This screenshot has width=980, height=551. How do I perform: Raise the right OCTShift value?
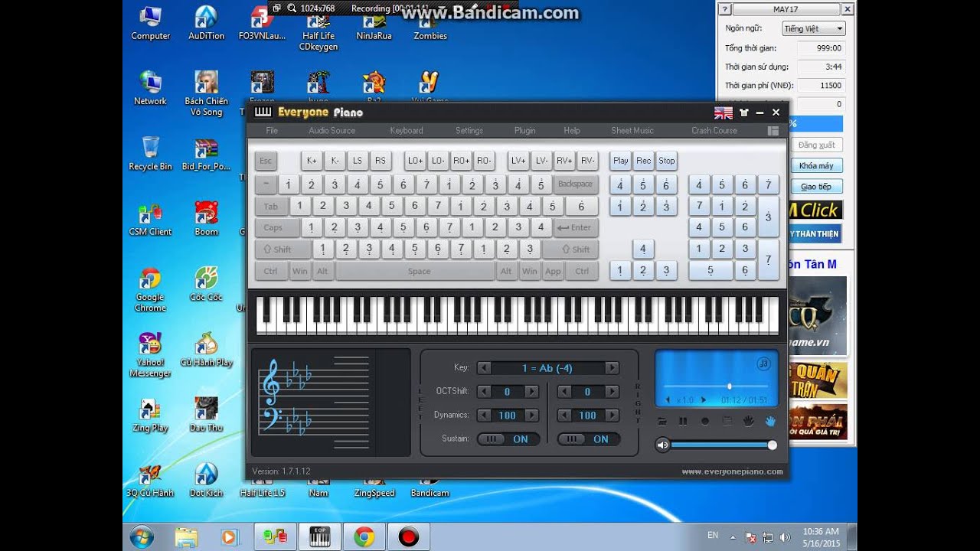(612, 392)
